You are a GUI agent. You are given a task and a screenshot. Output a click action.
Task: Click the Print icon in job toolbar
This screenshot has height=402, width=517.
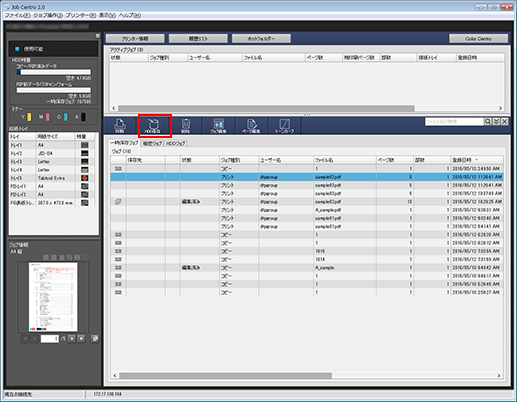point(120,126)
